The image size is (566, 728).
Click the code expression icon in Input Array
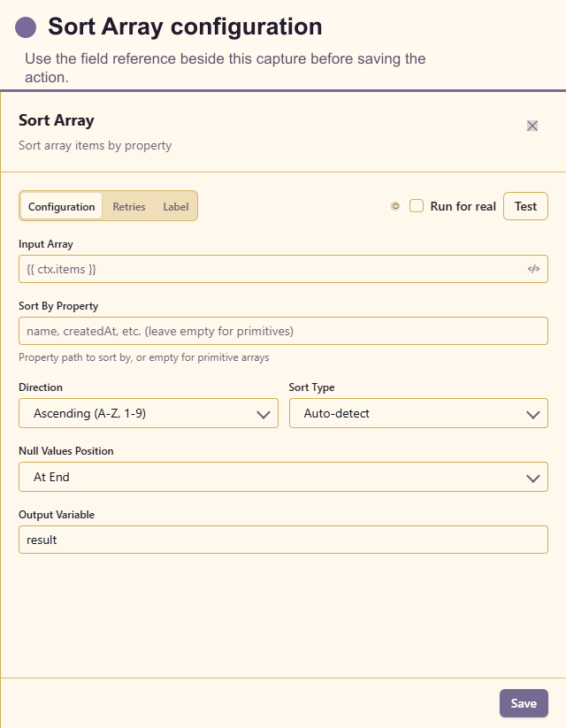[533, 269]
